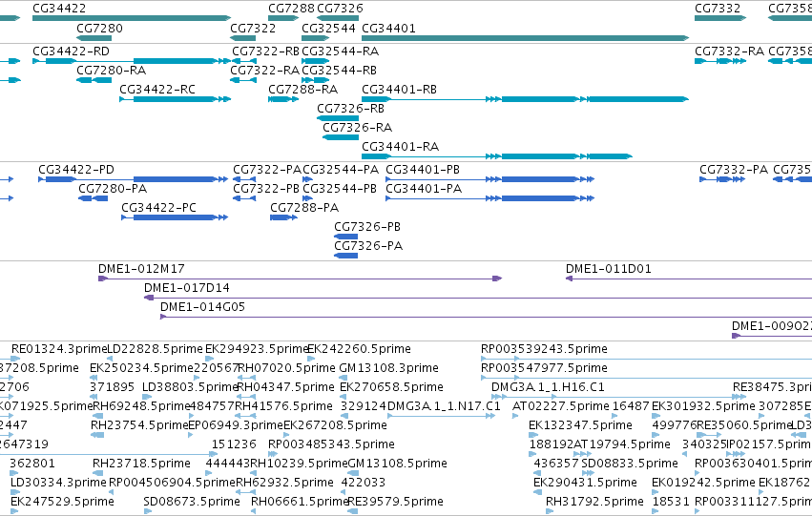812x516 pixels.
Task: Click the EK294923.5prime EST
Action: [209, 358]
